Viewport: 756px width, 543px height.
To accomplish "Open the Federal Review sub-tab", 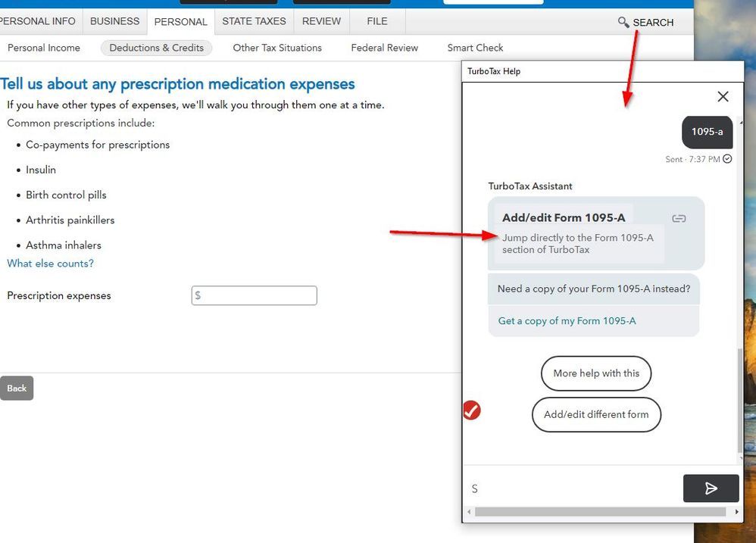I will (384, 48).
